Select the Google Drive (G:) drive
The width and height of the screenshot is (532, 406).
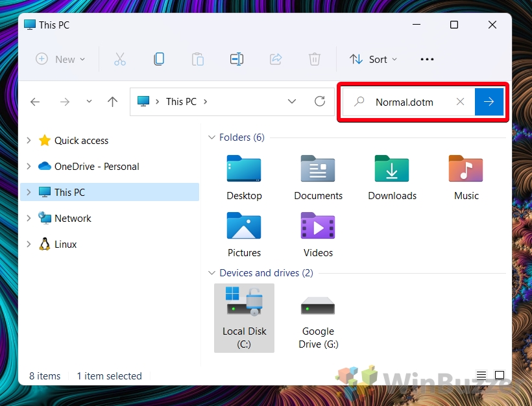pos(318,319)
